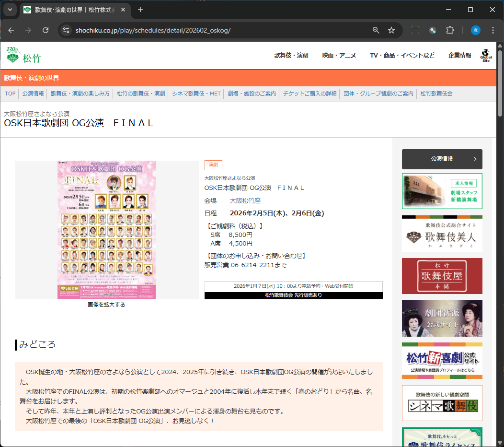Open the 歌舞伎美人 sidebar banner
The image size is (504, 447).
pos(442,235)
